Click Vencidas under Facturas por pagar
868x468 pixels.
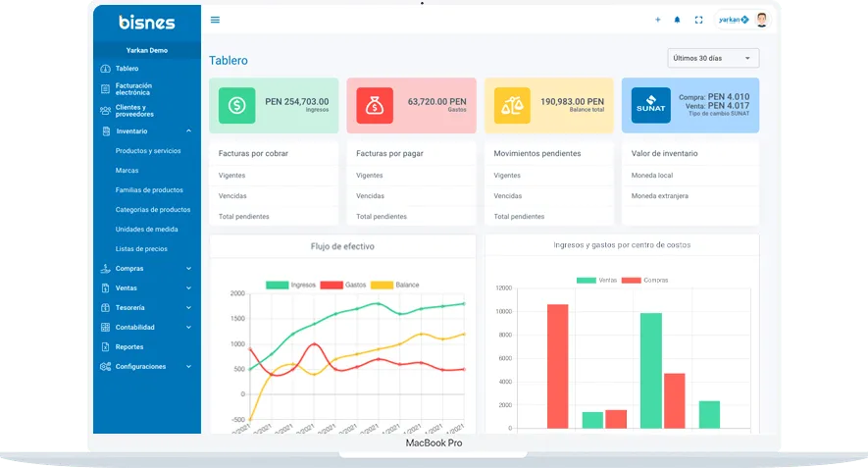(370, 196)
